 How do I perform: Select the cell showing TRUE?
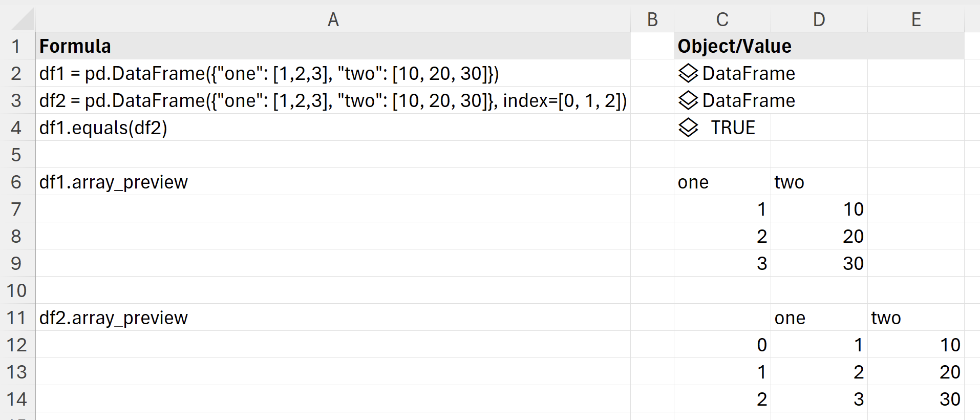click(x=732, y=128)
